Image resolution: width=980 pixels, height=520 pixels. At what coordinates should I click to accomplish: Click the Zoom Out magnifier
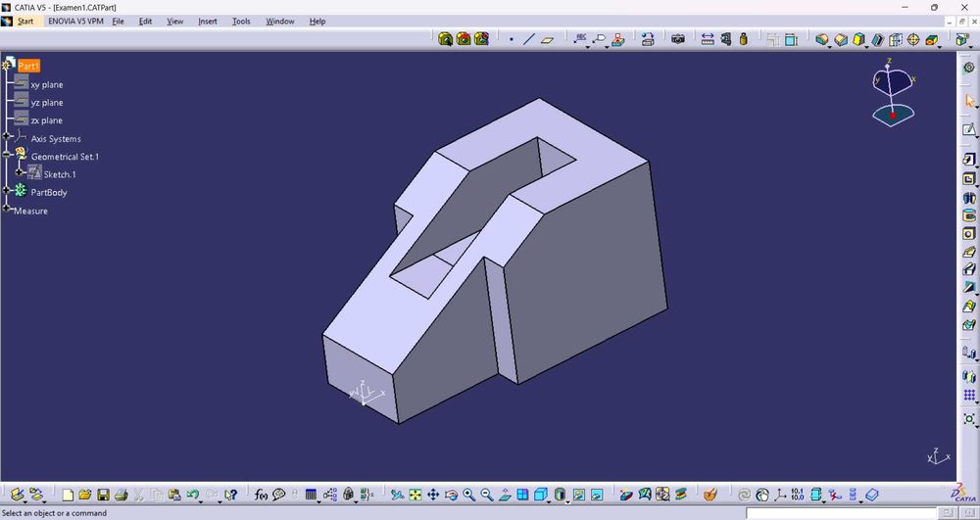487,496
